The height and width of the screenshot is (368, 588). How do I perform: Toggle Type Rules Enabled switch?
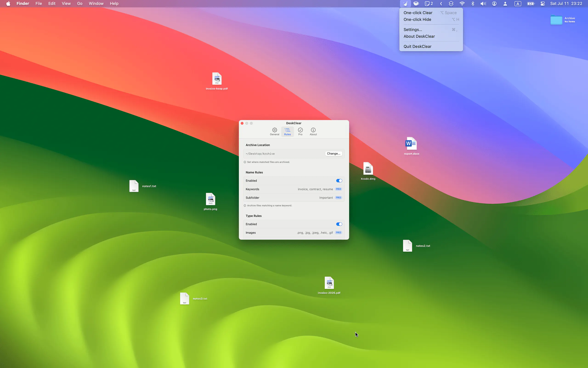click(339, 224)
